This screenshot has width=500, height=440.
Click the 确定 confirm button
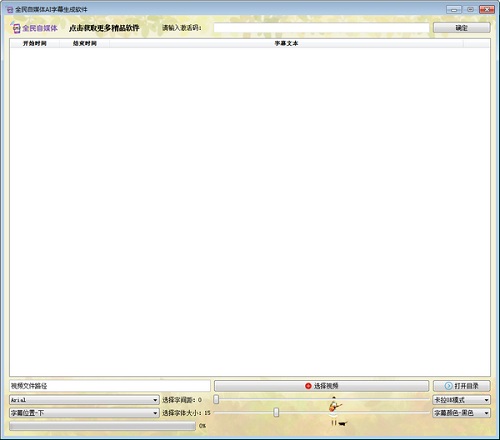(462, 28)
